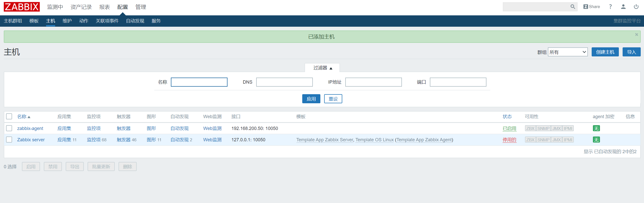The width and height of the screenshot is (644, 203).
Task: Click the 重设 filter button
Action: click(333, 99)
